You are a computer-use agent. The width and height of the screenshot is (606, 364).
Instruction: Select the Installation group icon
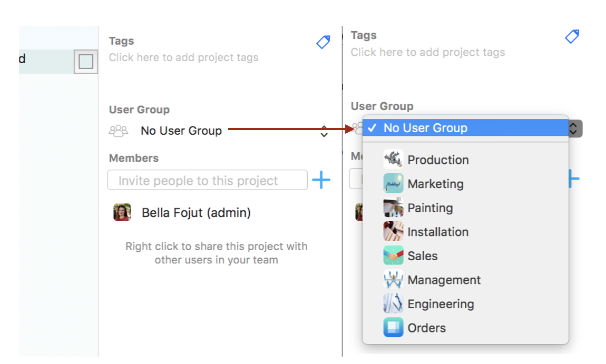point(392,231)
